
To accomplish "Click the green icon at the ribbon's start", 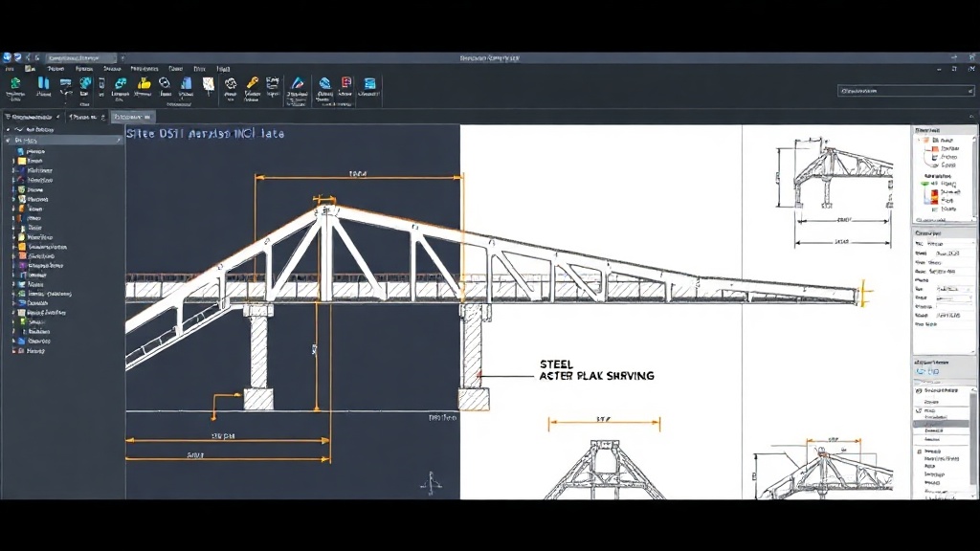I will [15, 83].
